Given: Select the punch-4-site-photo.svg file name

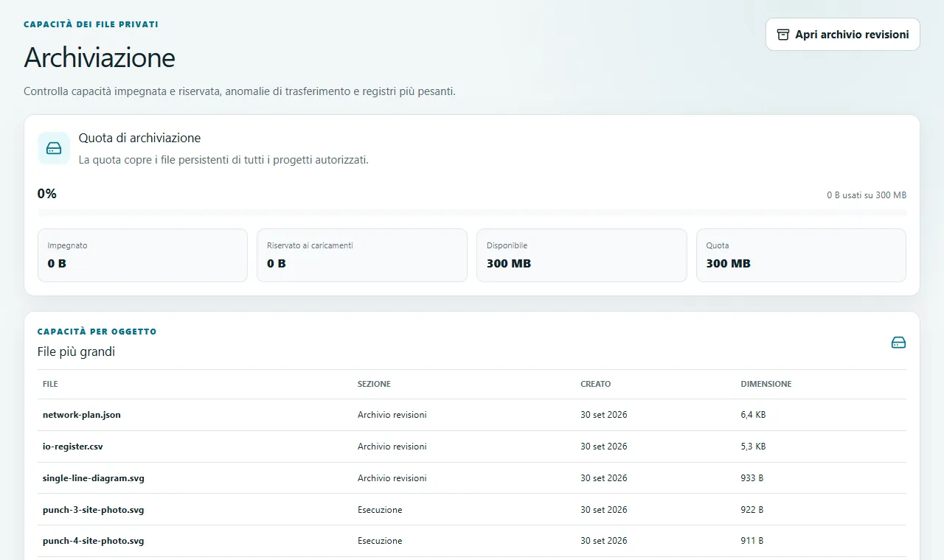Looking at the screenshot, I should [x=94, y=541].
